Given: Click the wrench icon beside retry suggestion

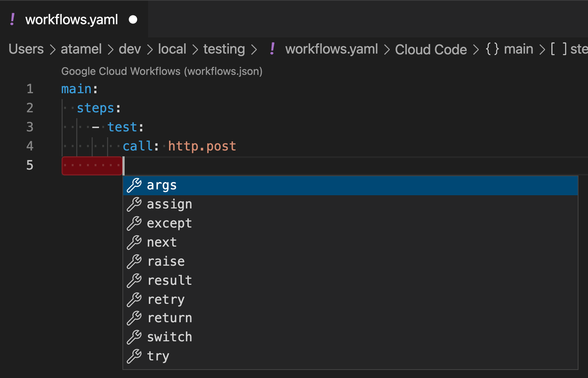Looking at the screenshot, I should point(134,300).
